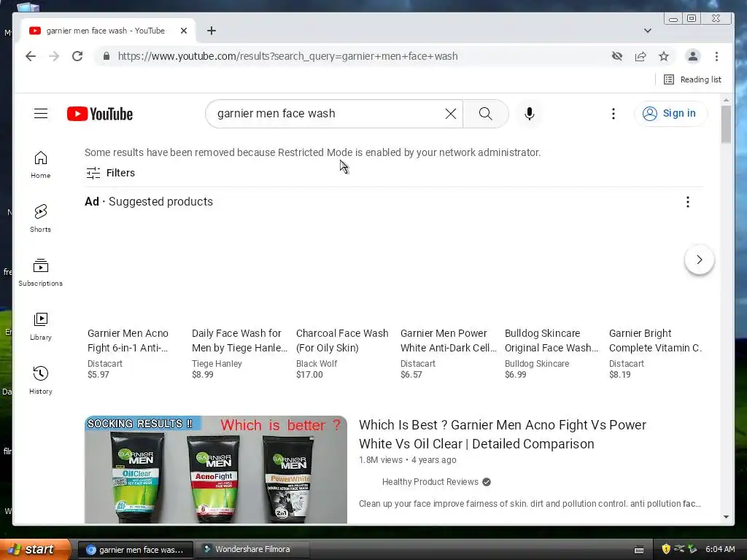Image resolution: width=747 pixels, height=560 pixels.
Task: Open YouTube settings three-dot menu
Action: pyautogui.click(x=613, y=113)
